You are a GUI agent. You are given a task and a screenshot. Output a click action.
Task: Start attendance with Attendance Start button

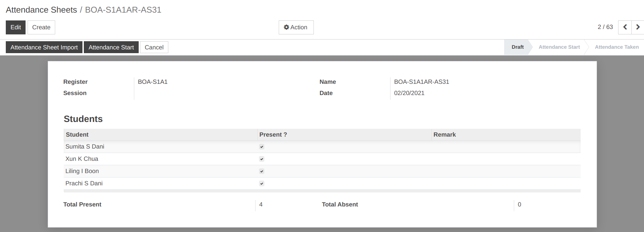click(x=111, y=47)
